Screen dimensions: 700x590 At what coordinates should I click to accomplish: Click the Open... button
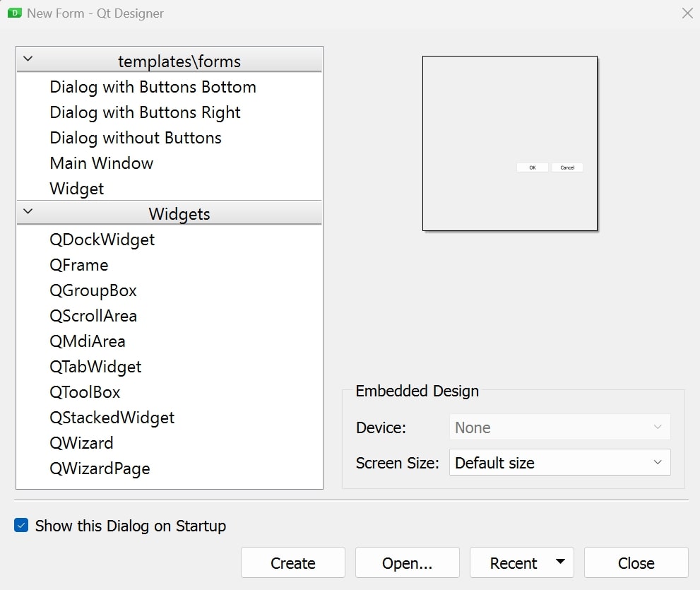click(x=408, y=562)
